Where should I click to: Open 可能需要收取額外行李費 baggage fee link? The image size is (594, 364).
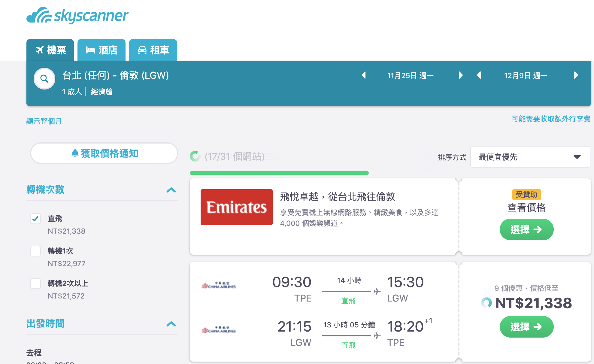pos(551,119)
